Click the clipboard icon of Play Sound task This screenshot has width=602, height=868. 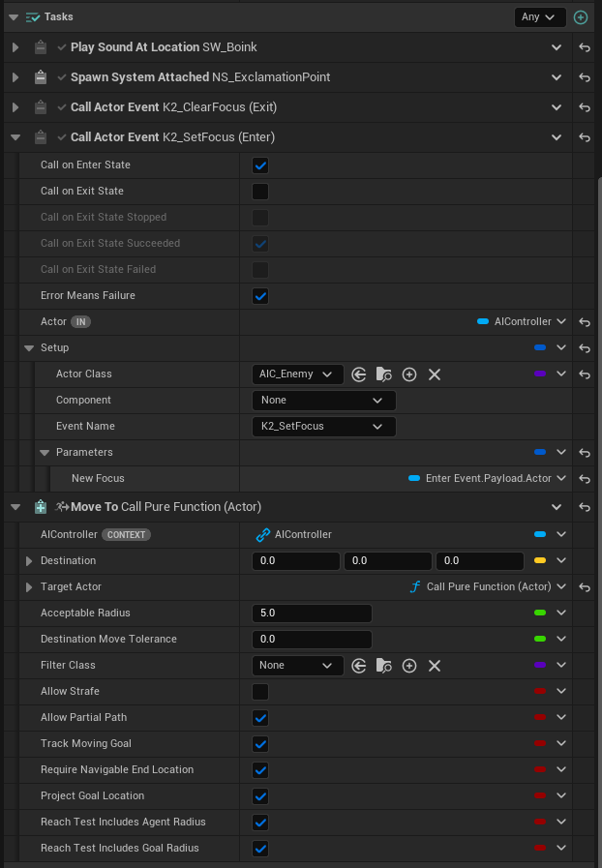point(41,47)
